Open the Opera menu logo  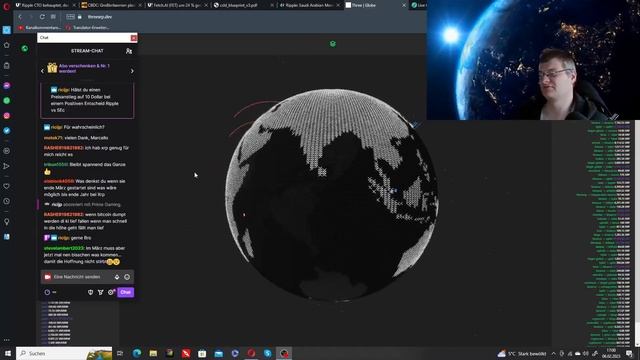[6, 6]
